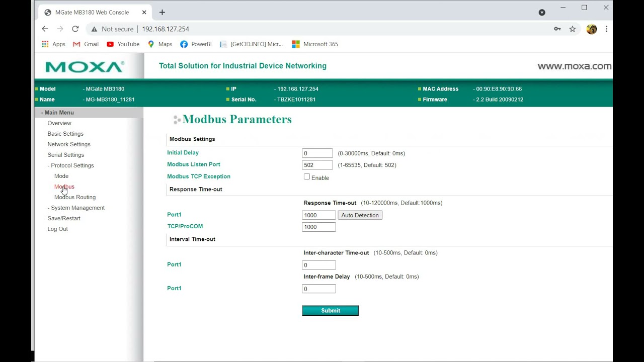This screenshot has height=362, width=644.
Task: Open Chrome three-dot menu
Action: pyautogui.click(x=606, y=29)
